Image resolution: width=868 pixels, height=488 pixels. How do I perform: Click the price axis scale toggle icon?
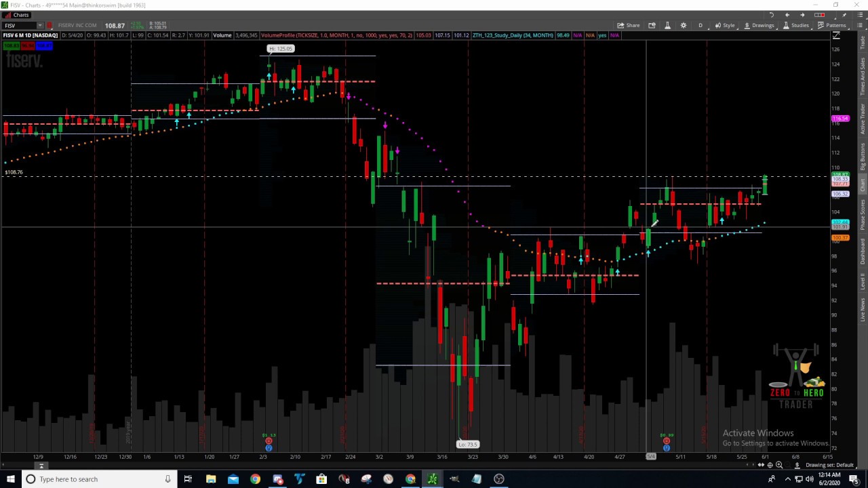click(837, 35)
